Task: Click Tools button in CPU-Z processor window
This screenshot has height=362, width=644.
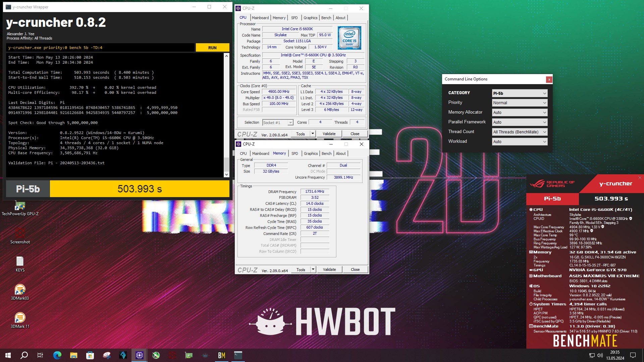Action: [x=301, y=134]
